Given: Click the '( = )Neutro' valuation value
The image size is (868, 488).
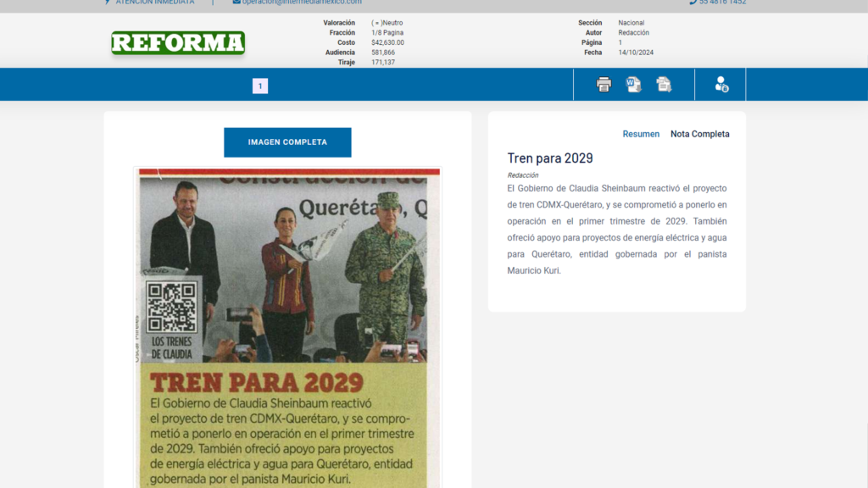Looking at the screenshot, I should pos(387,23).
